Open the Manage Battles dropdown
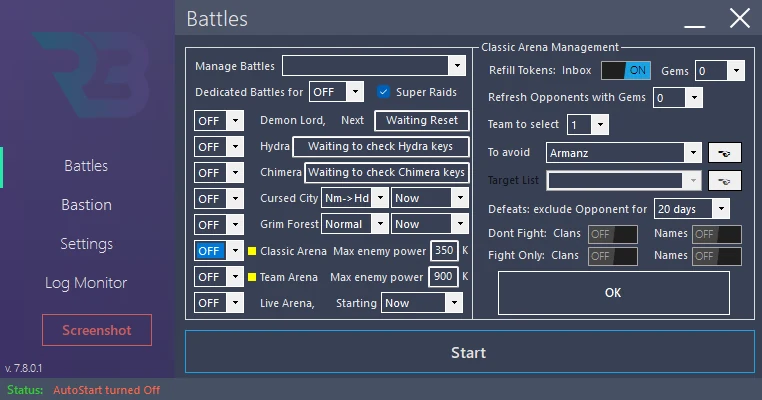 coord(374,66)
